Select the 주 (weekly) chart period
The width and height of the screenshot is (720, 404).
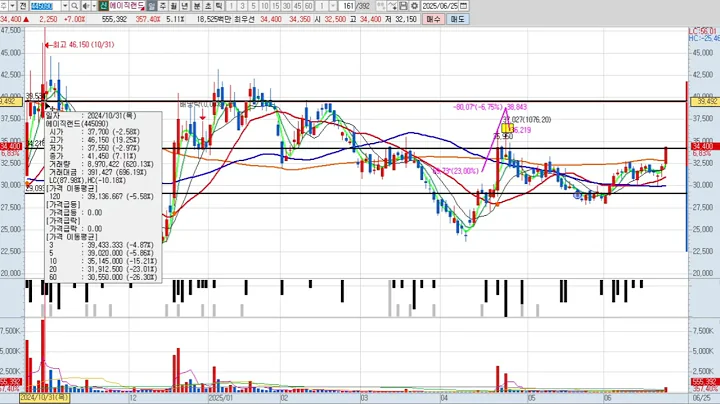click(x=163, y=6)
